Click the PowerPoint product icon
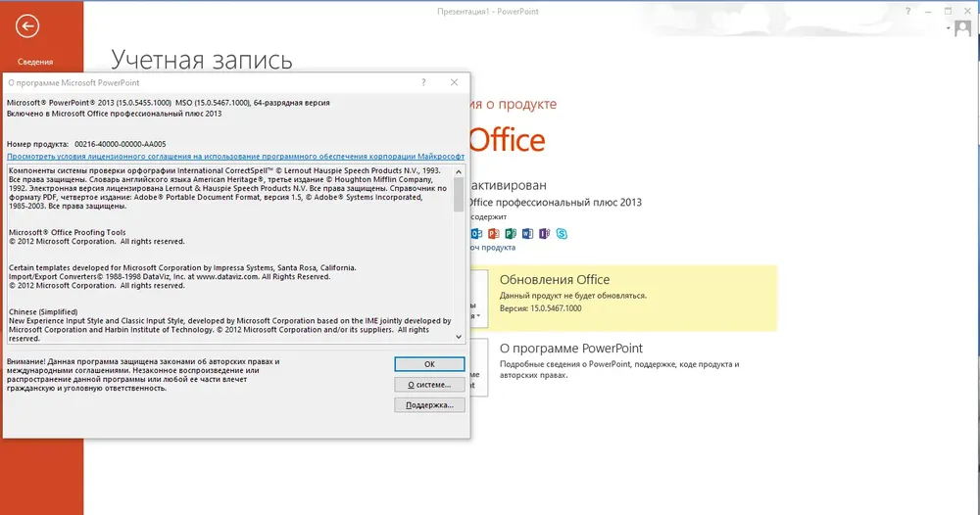This screenshot has width=980, height=515. click(494, 233)
